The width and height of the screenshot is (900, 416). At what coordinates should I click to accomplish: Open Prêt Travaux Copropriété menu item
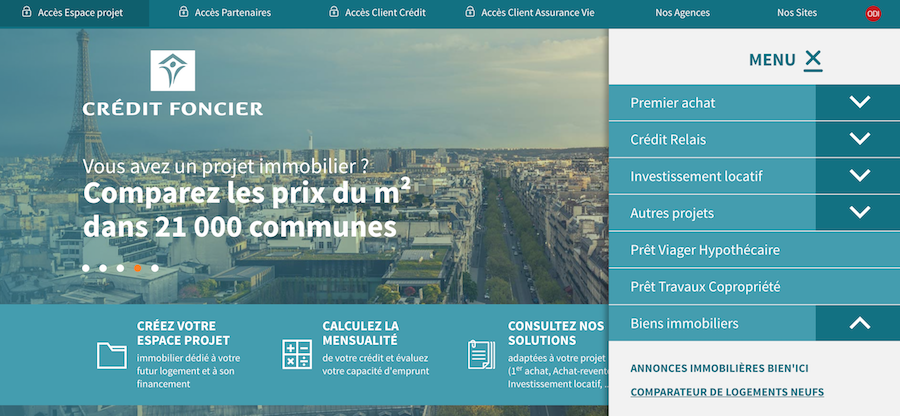pyautogui.click(x=754, y=286)
